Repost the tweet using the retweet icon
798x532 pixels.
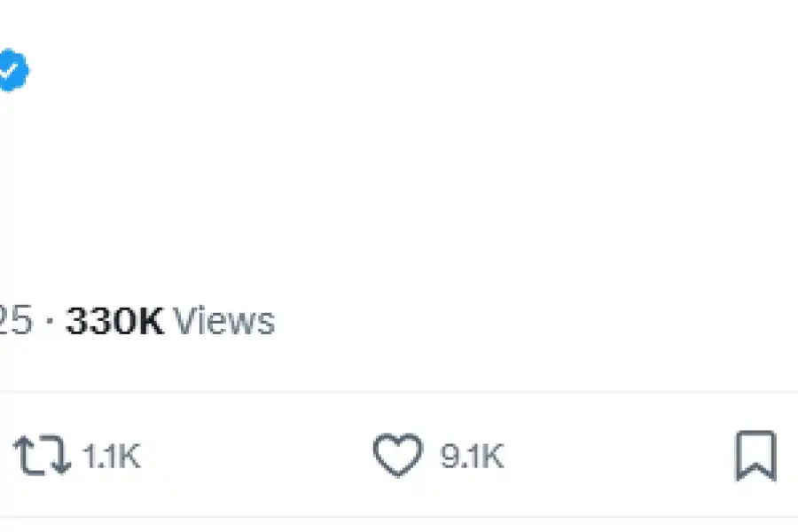[42, 456]
